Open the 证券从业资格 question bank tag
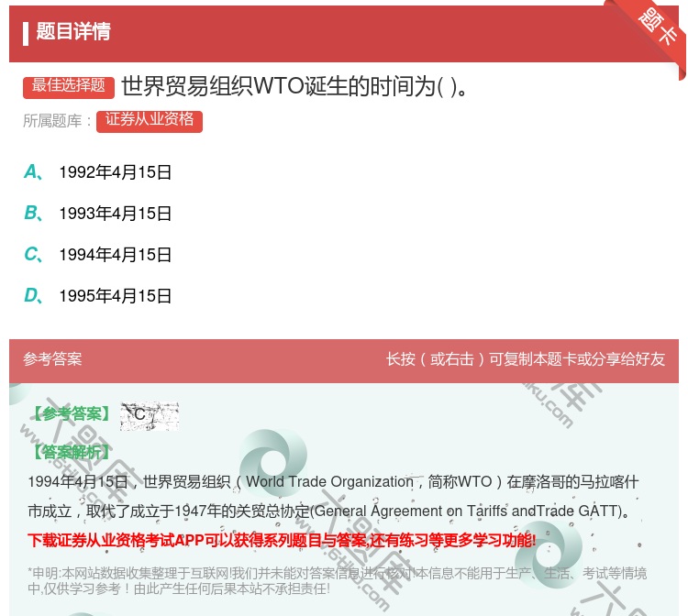Screen dimensions: 688x616 coord(150,121)
